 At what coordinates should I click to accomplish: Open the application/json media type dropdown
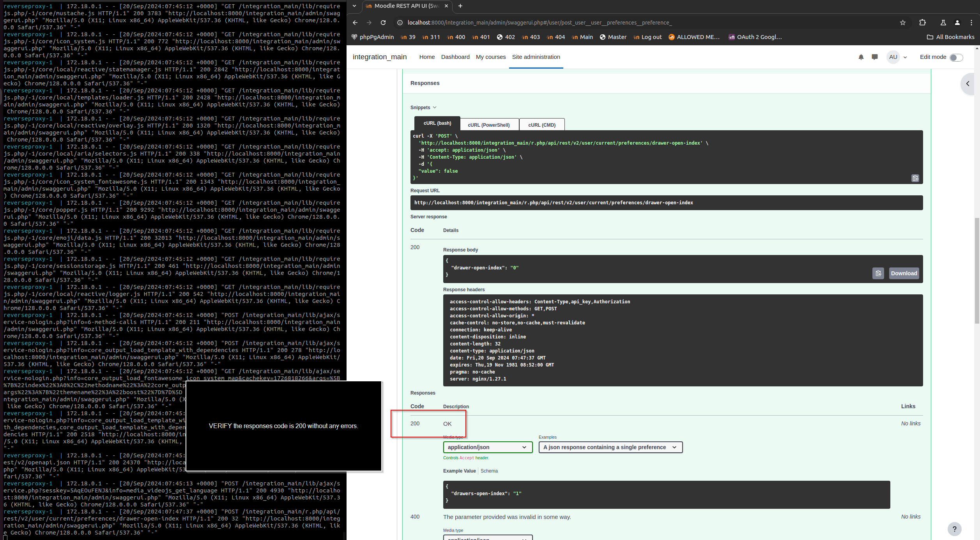488,447
